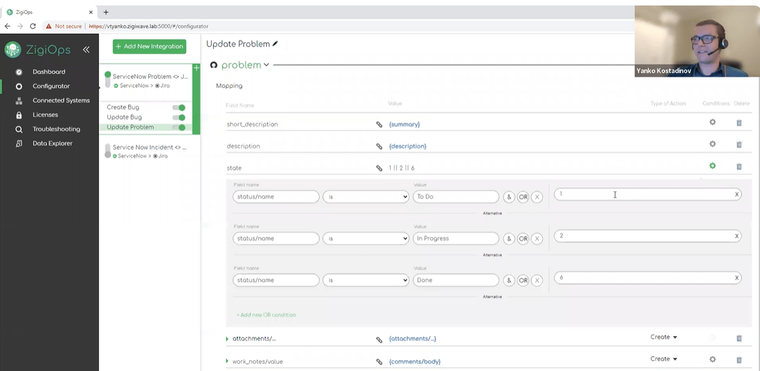Open the Licenses menu item
Screen dimensions: 760x371
tap(45, 115)
